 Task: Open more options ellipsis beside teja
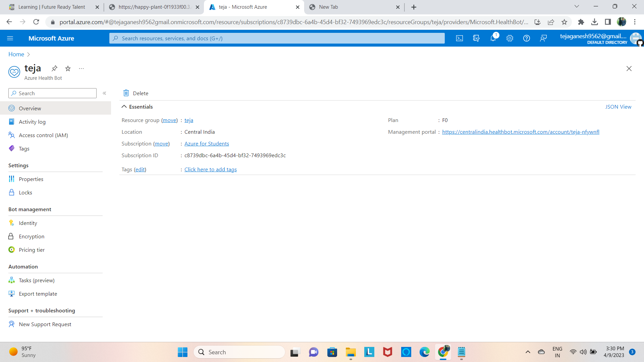(x=81, y=68)
